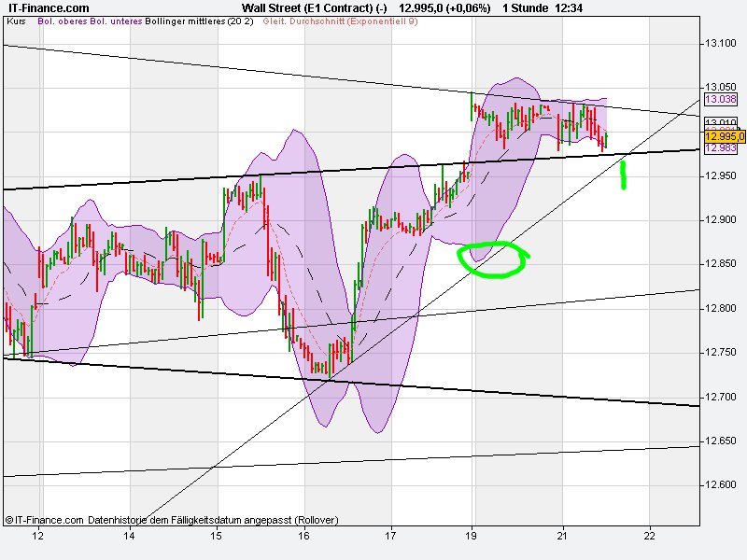Click the lower band price tag 12.983
The width and height of the screenshot is (747, 560).
(x=722, y=147)
